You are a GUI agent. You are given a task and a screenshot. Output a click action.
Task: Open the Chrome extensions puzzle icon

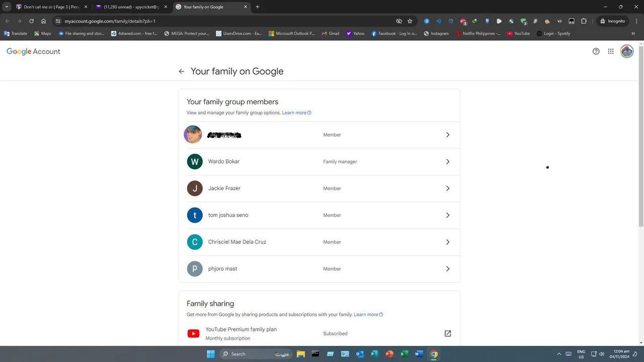tap(584, 21)
